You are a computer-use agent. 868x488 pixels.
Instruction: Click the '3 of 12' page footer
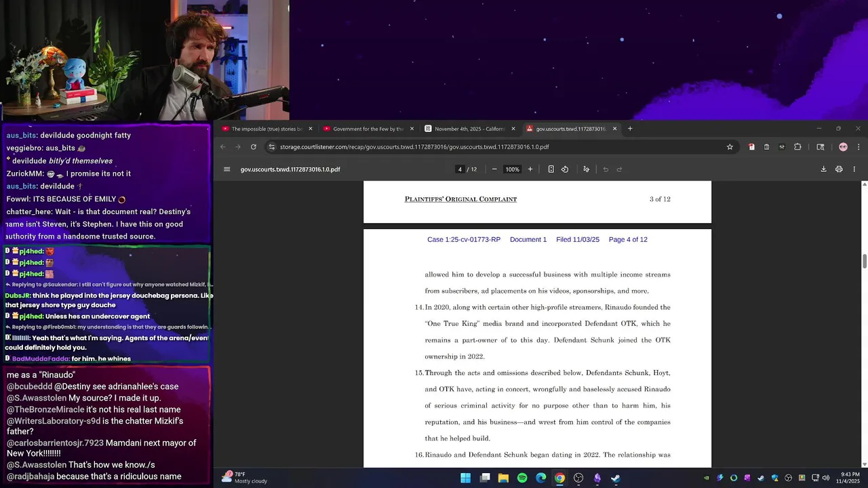coord(660,199)
